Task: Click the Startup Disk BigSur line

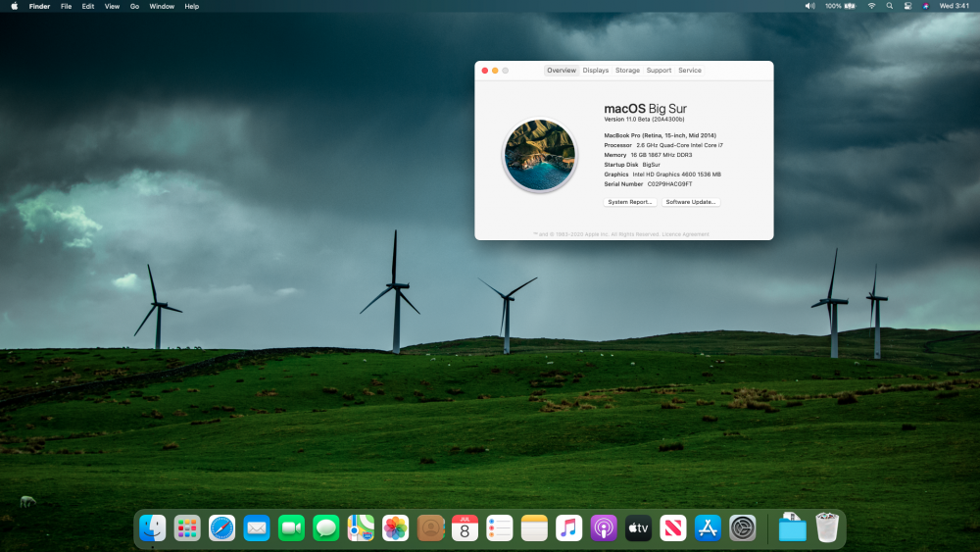Action: coord(632,165)
